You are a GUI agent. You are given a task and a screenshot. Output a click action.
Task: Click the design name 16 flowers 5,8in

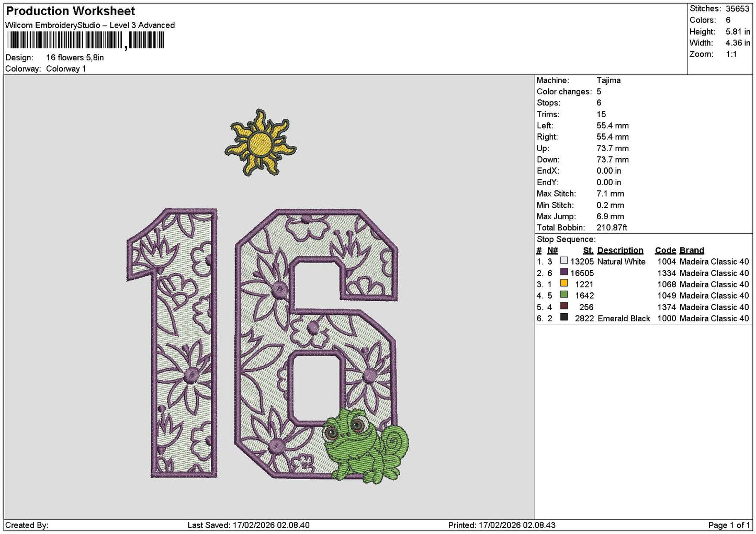(x=75, y=58)
